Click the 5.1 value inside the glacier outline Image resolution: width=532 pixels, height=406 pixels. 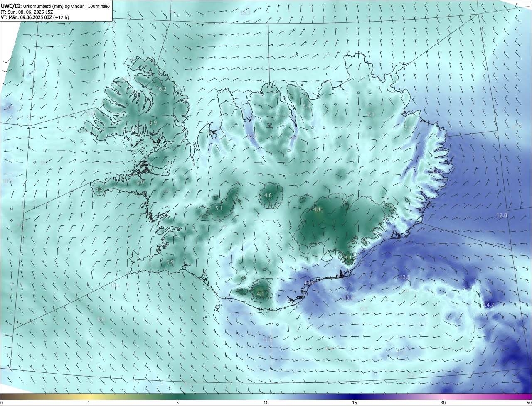pyautogui.click(x=219, y=208)
